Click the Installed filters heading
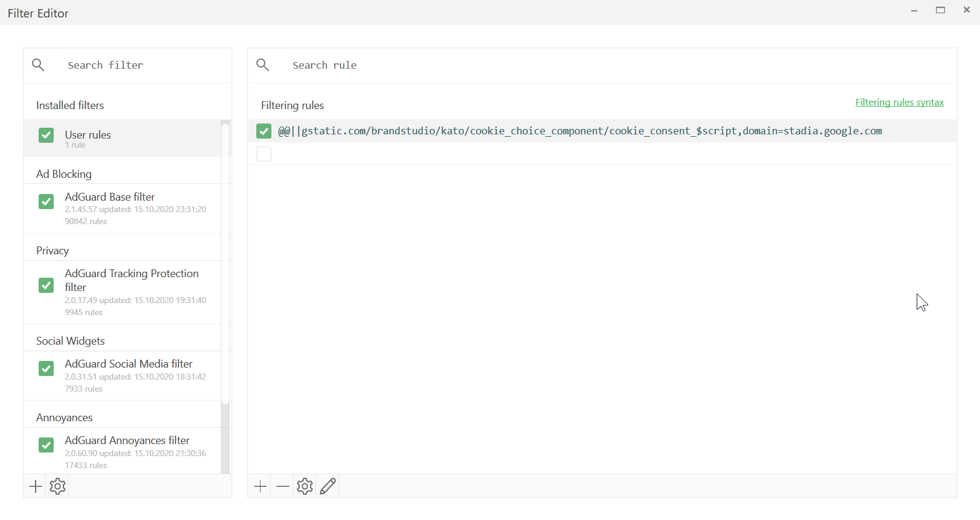980x520 pixels. (70, 105)
